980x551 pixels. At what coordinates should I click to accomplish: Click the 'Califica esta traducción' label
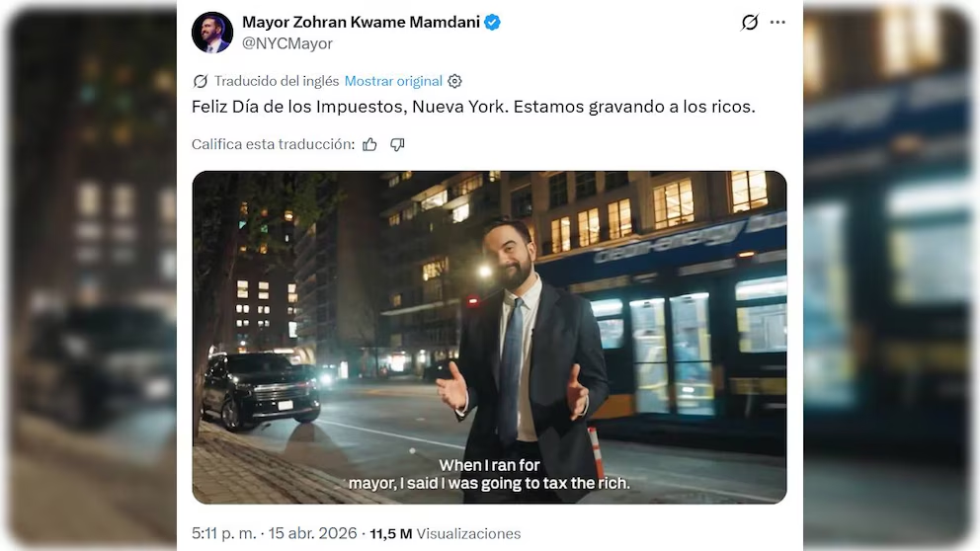(x=273, y=144)
